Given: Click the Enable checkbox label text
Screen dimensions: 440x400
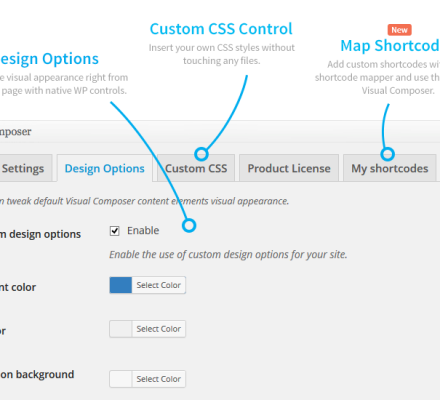Looking at the screenshot, I should click(x=143, y=230).
